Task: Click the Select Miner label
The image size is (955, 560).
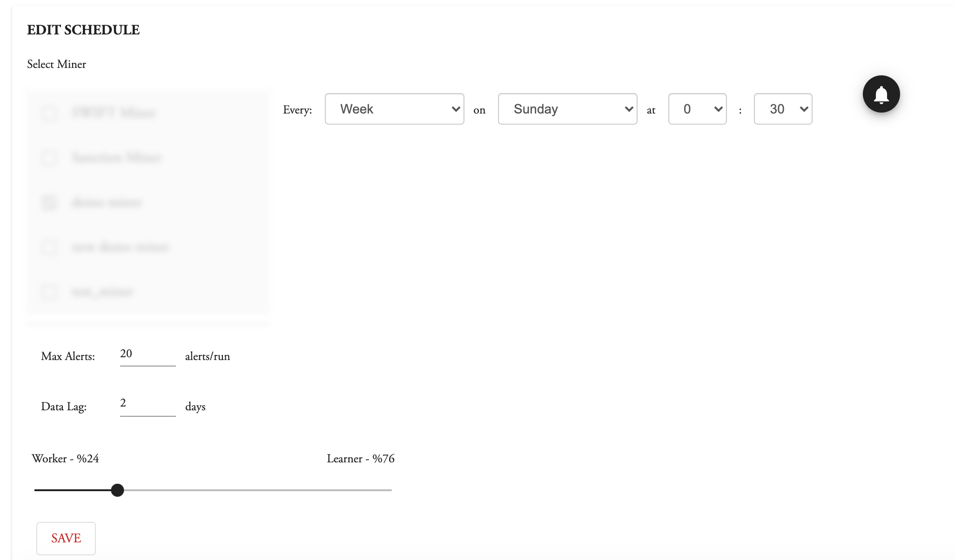Action: click(56, 64)
